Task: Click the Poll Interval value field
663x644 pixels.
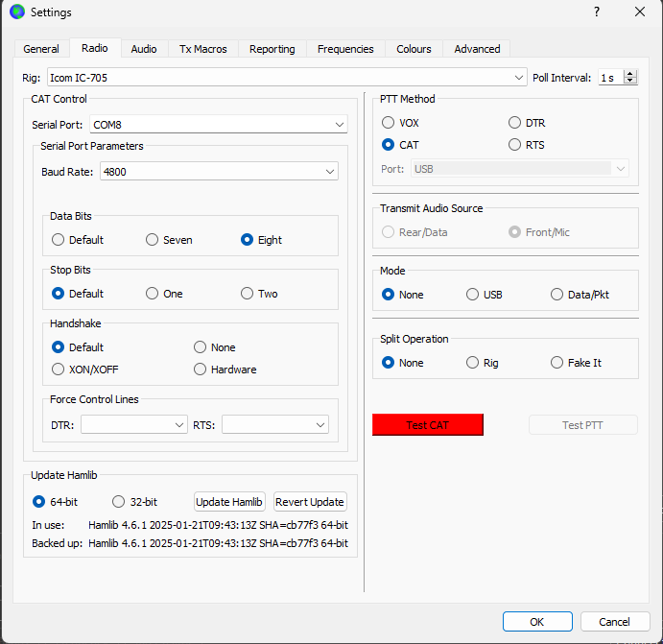Action: 611,78
